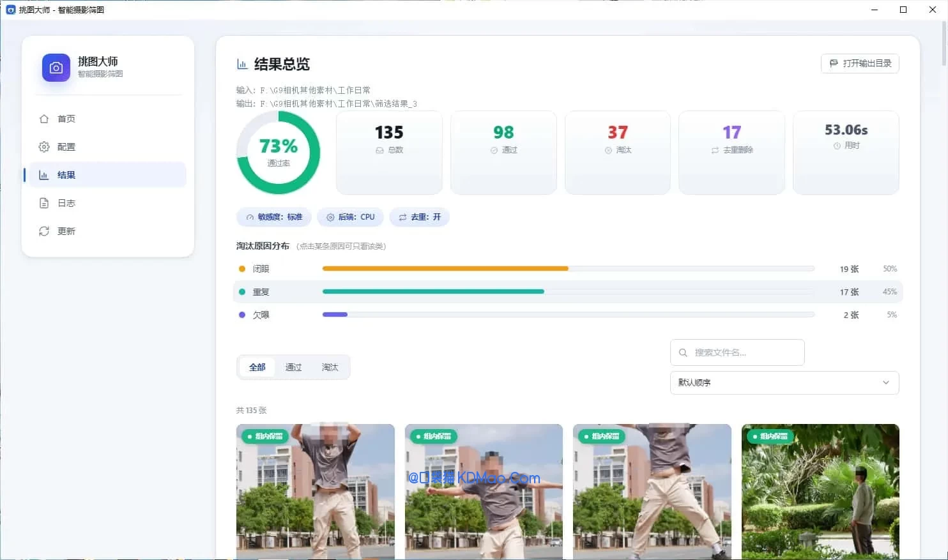Image resolution: width=948 pixels, height=560 pixels.
Task: Click the 更新 refresh icon
Action: [x=44, y=231]
